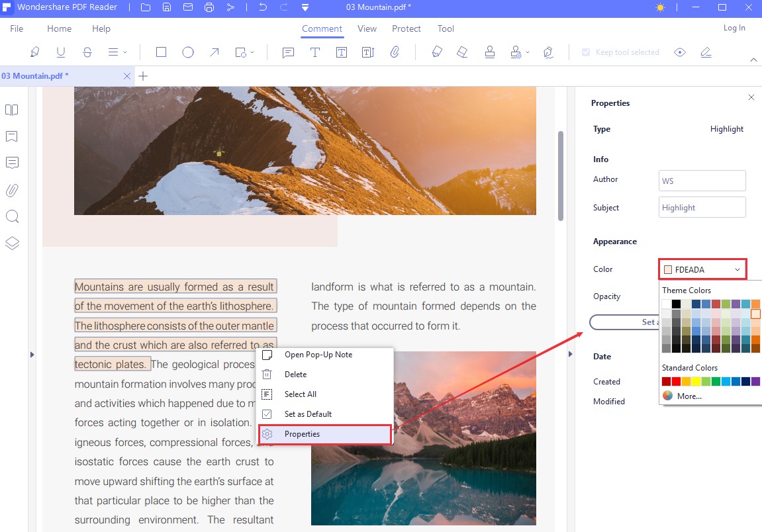Select the Rectangle shape tool

click(x=161, y=52)
